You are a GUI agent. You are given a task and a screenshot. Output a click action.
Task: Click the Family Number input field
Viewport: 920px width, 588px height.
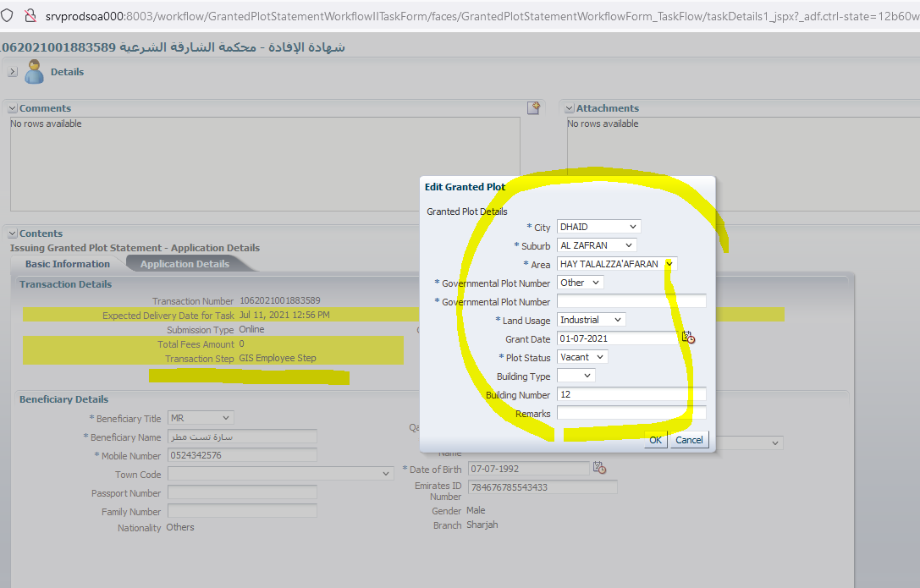(x=242, y=511)
